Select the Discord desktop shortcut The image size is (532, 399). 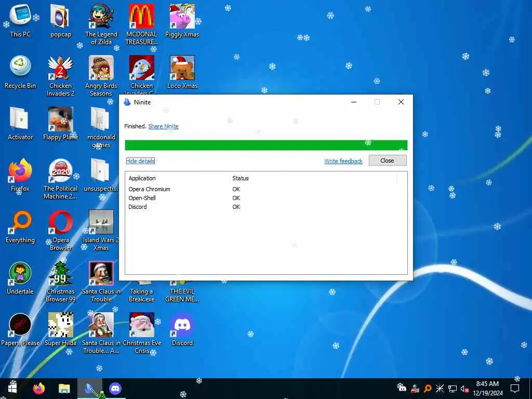coord(182,330)
